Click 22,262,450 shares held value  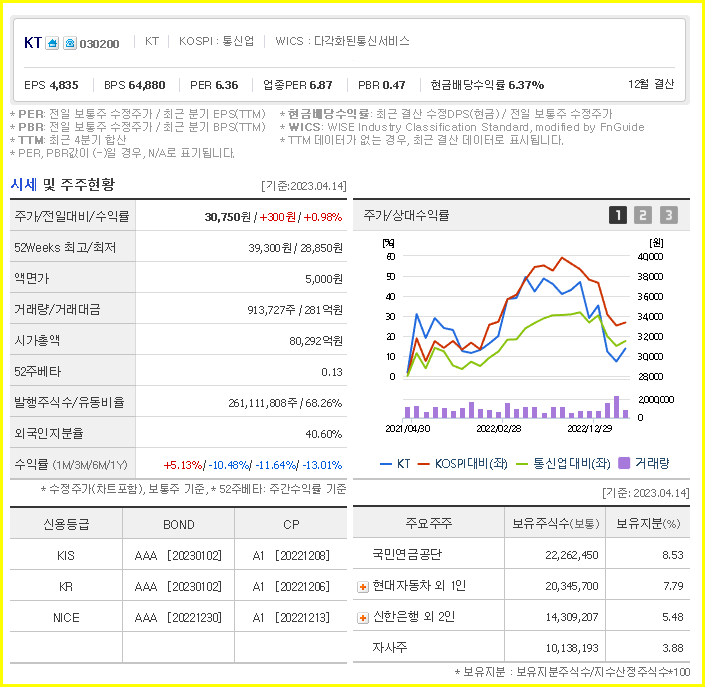tap(572, 556)
